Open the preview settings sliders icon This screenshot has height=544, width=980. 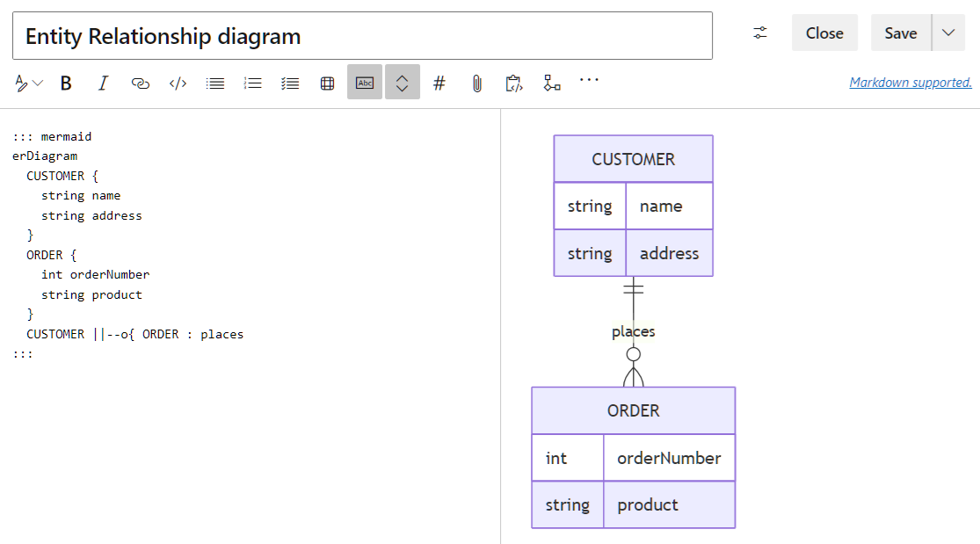click(759, 33)
